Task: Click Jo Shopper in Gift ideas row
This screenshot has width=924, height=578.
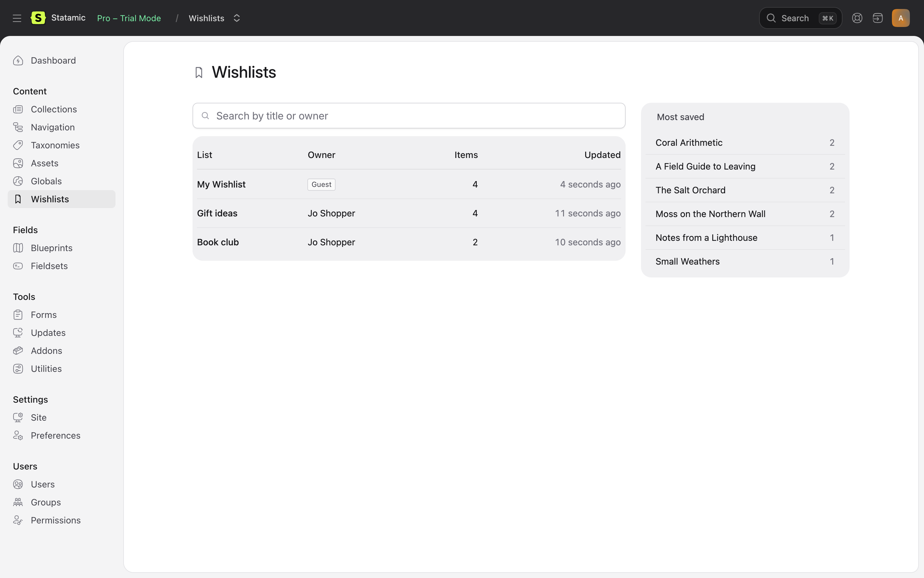Action: (x=331, y=213)
